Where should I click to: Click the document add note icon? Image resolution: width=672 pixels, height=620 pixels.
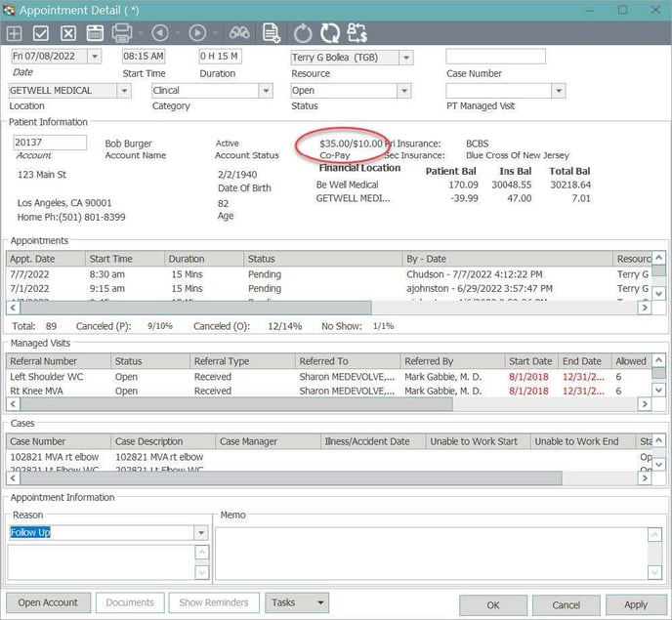tap(271, 33)
